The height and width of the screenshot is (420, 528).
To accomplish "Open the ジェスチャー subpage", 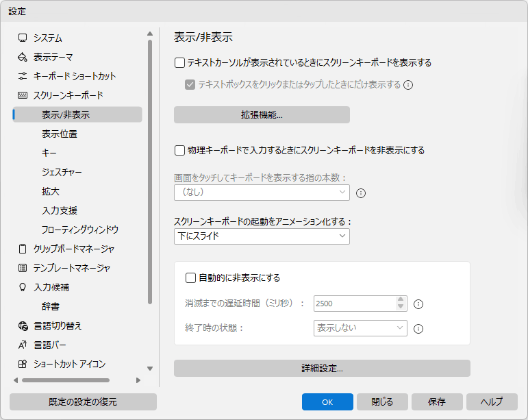I will point(62,173).
